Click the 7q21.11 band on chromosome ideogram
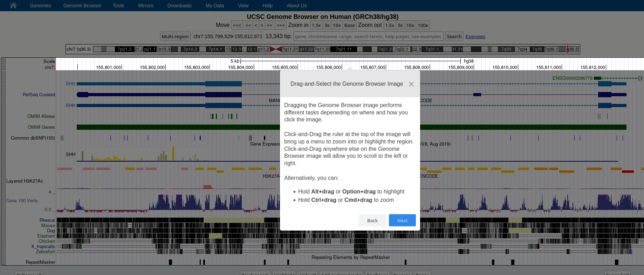Viewport: 644px width, 275px height. point(343,49)
